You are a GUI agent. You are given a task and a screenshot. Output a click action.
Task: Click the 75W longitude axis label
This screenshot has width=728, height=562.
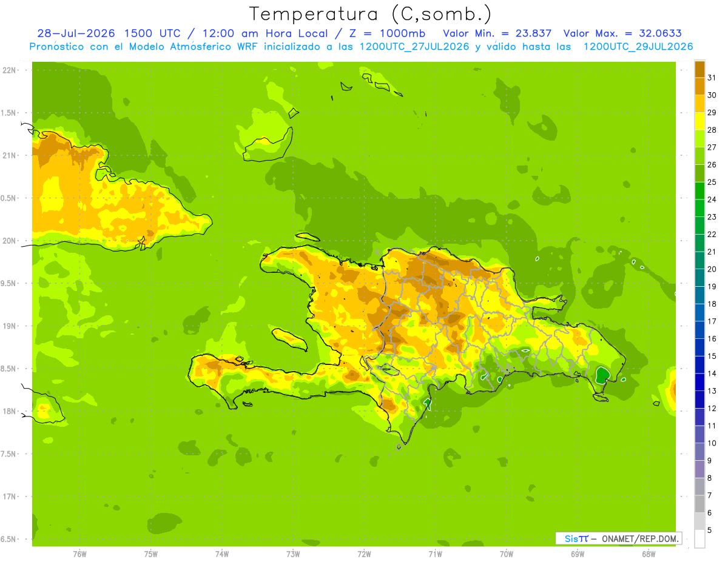[x=151, y=554]
